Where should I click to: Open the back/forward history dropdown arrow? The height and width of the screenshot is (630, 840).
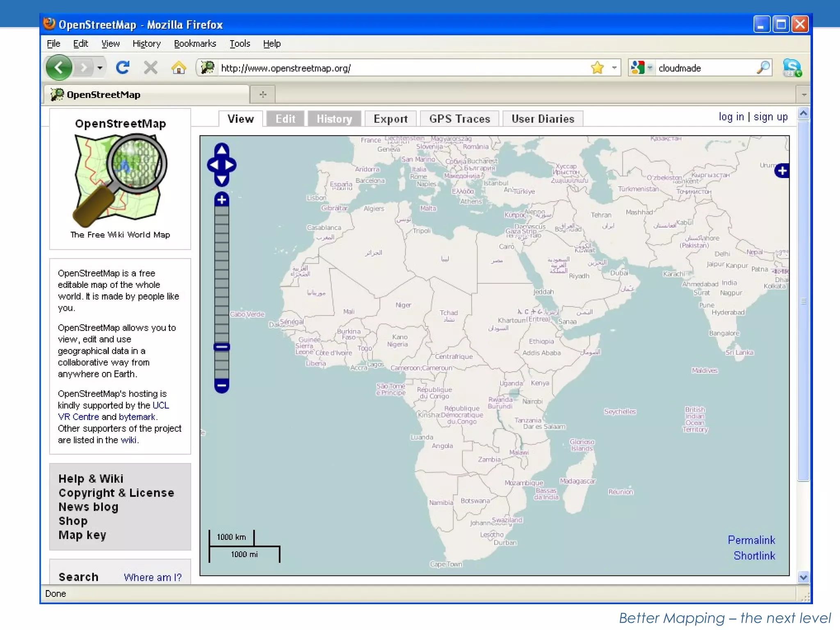click(x=100, y=68)
